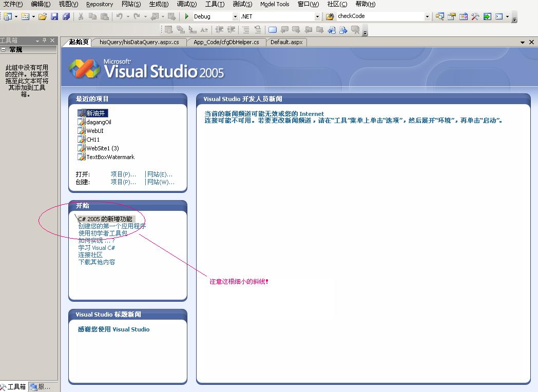Open the Object Browser toolbar icon

[464, 16]
